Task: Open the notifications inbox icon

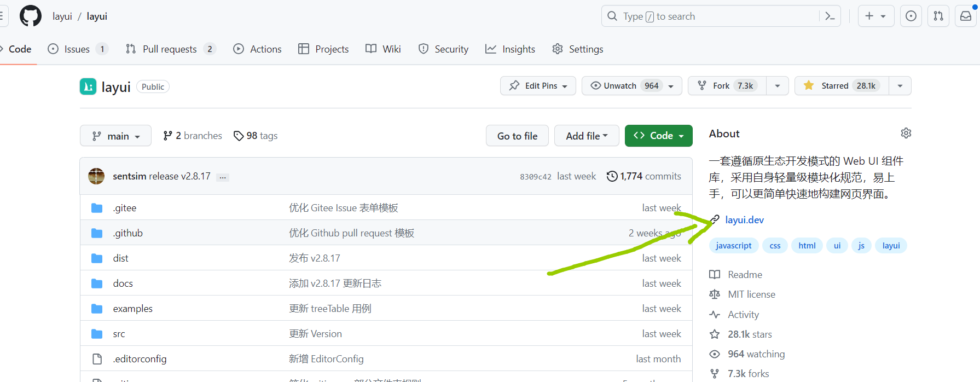Action: click(966, 16)
